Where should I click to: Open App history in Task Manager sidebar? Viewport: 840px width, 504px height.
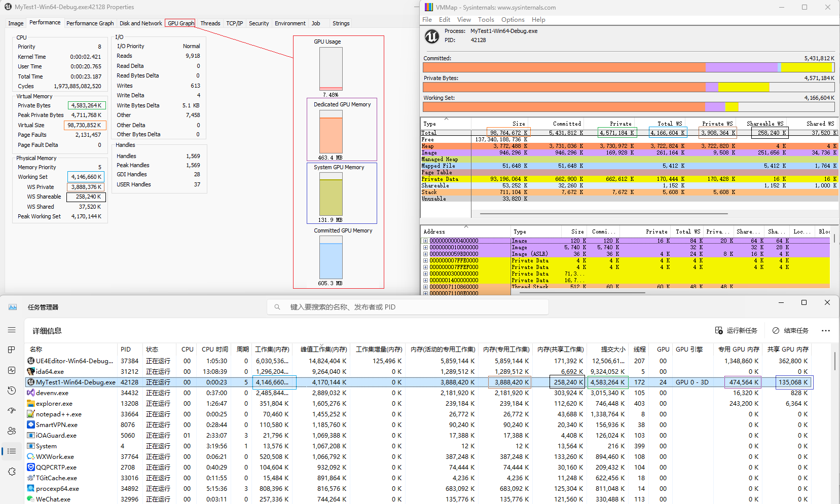12,391
